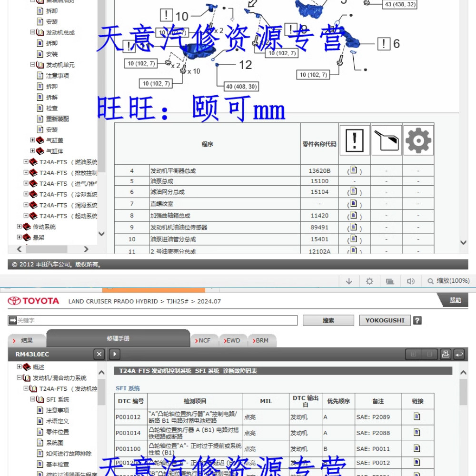This screenshot has width=476, height=476.
Task: Select 重新装配 in the upper tree
Action: pyautogui.click(x=58, y=119)
